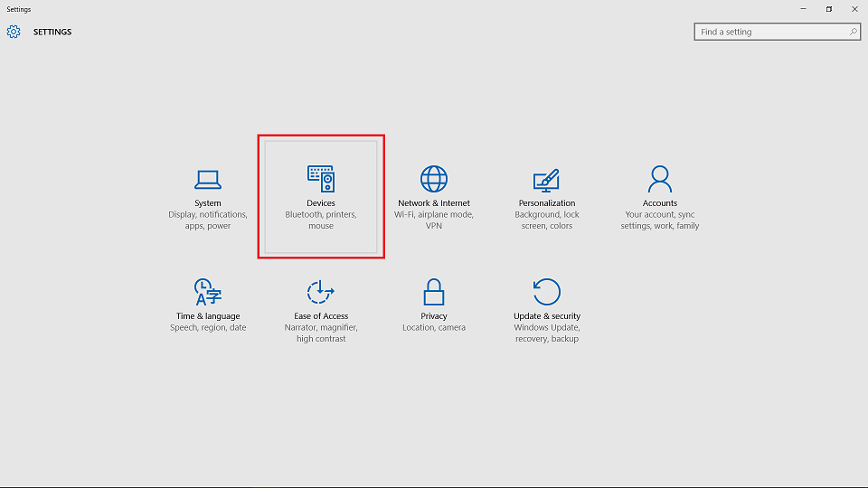Click 'Location, camera' description
The height and width of the screenshot is (488, 868).
coord(434,327)
